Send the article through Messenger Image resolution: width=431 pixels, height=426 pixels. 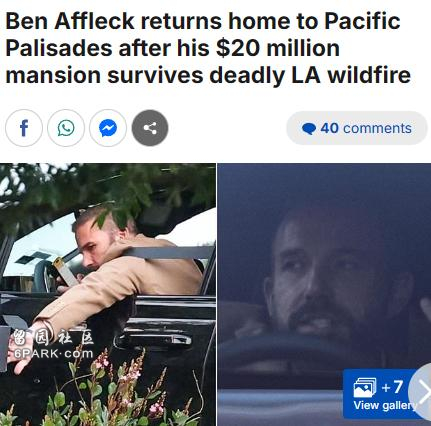point(108,128)
